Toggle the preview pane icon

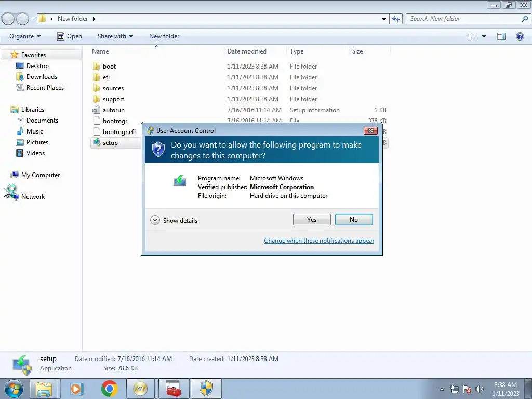tap(501, 36)
